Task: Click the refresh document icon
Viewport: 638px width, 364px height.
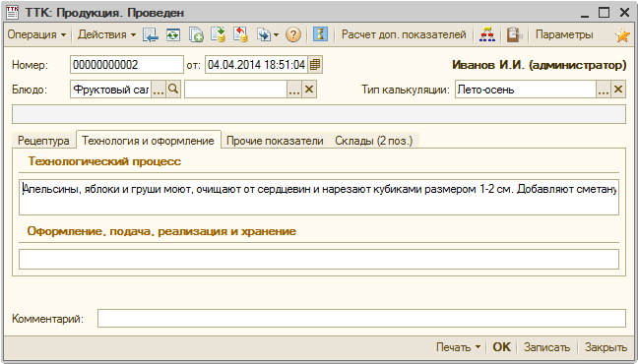Action: 173,35
